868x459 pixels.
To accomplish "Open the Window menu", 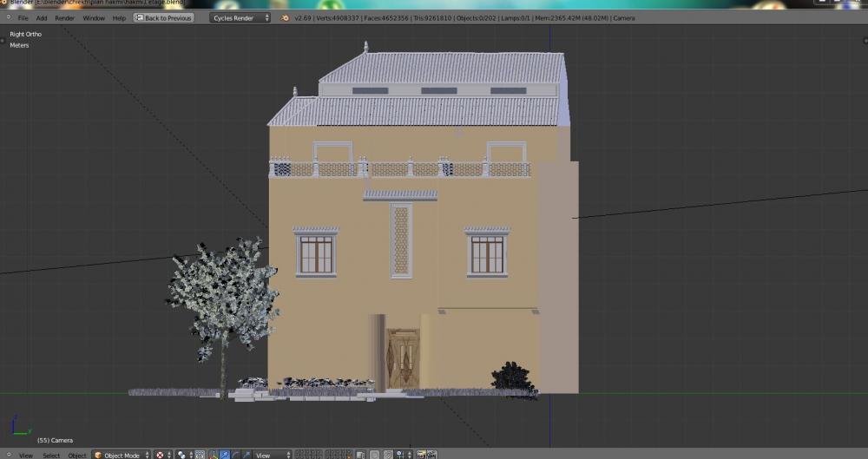I will pyautogui.click(x=94, y=17).
